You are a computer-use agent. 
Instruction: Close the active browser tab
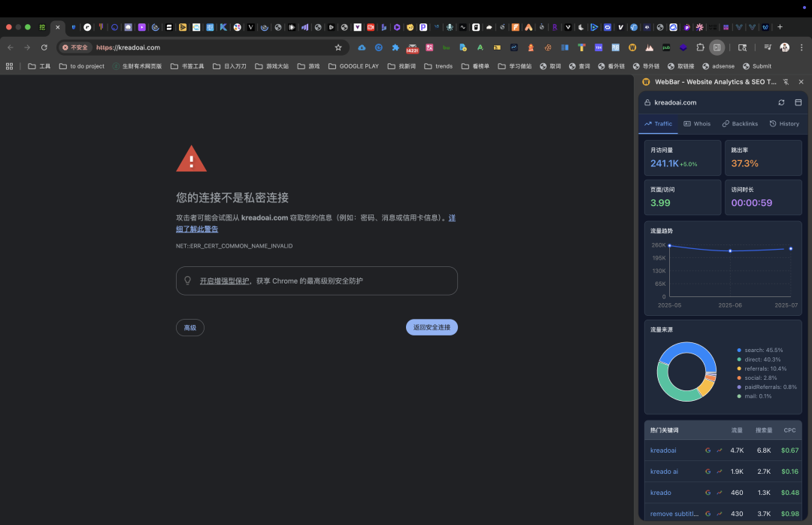click(x=57, y=27)
